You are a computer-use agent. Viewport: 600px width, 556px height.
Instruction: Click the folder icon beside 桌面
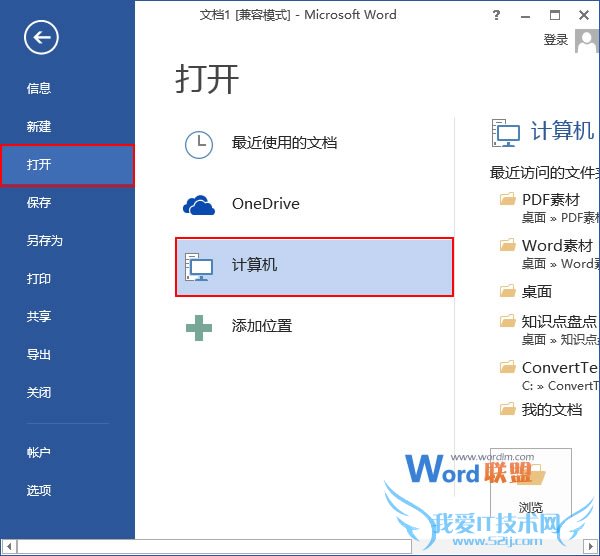point(508,291)
